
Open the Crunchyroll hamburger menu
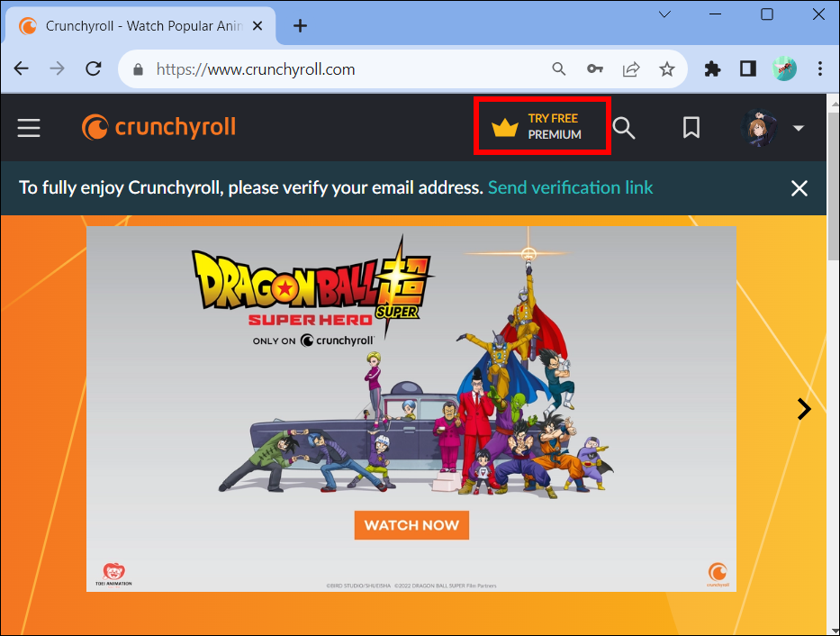point(29,128)
